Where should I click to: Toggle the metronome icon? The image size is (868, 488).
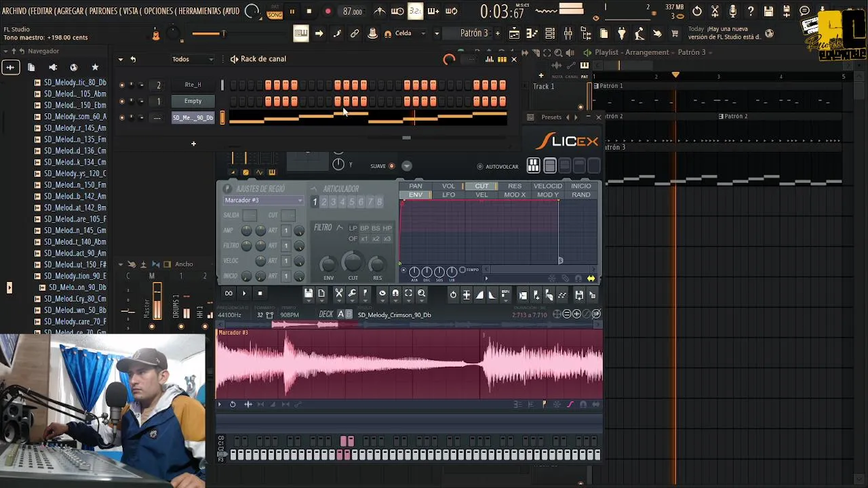click(x=380, y=12)
